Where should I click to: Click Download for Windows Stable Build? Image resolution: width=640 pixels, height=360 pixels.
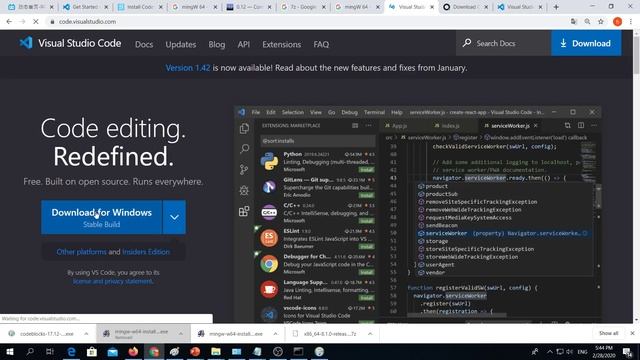coord(102,217)
